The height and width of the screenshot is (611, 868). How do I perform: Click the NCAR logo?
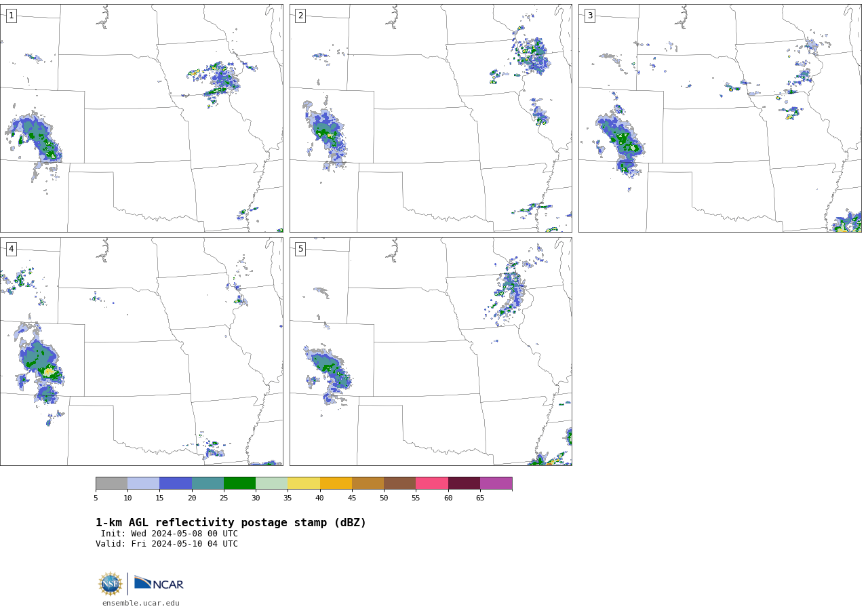coord(159,583)
